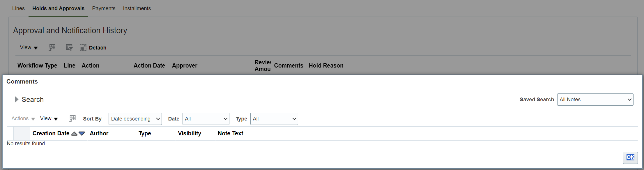Sort Creation Date ascending via up triangle
This screenshot has width=644, height=170.
click(74, 133)
